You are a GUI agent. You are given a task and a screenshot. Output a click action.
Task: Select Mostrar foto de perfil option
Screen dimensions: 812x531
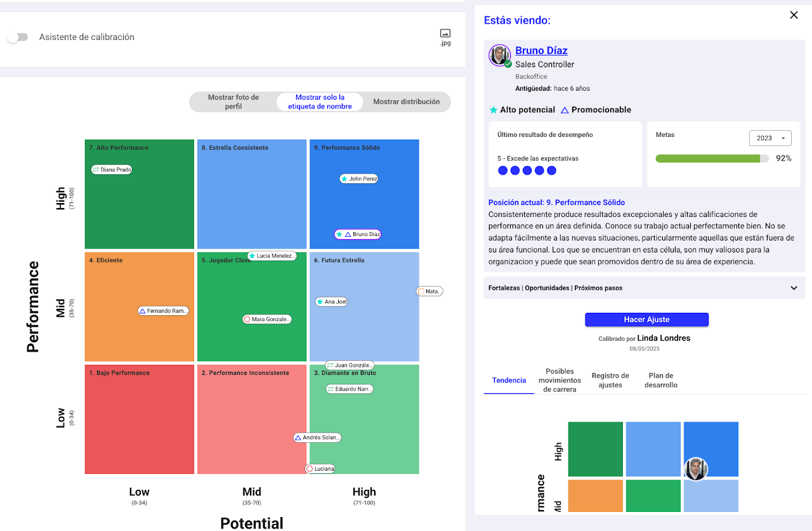[x=233, y=102]
